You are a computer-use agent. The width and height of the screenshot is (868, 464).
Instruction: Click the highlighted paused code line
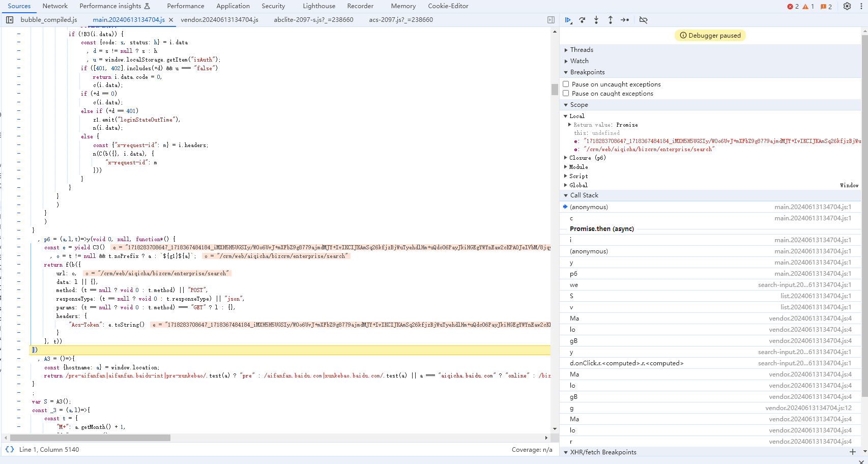coord(290,350)
